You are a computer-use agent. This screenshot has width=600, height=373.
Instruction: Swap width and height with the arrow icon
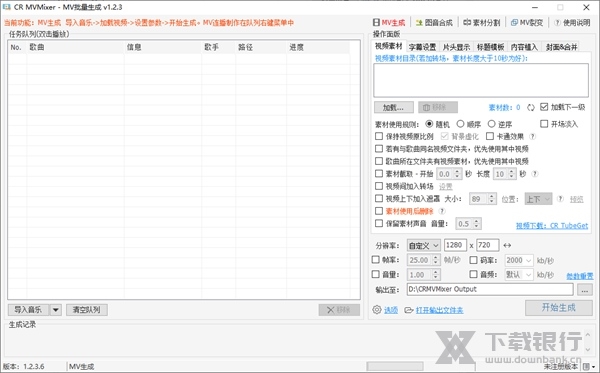pos(507,246)
